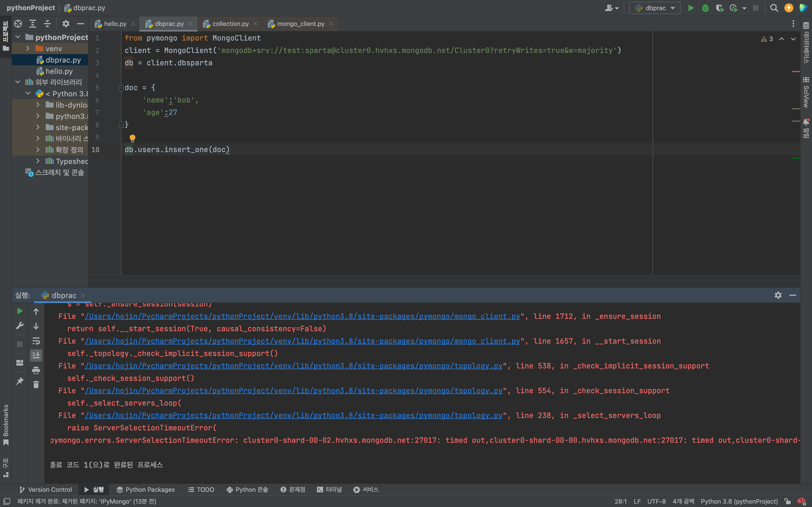Open the Search Everywhere magnifier
The image size is (812, 507).
[774, 8]
